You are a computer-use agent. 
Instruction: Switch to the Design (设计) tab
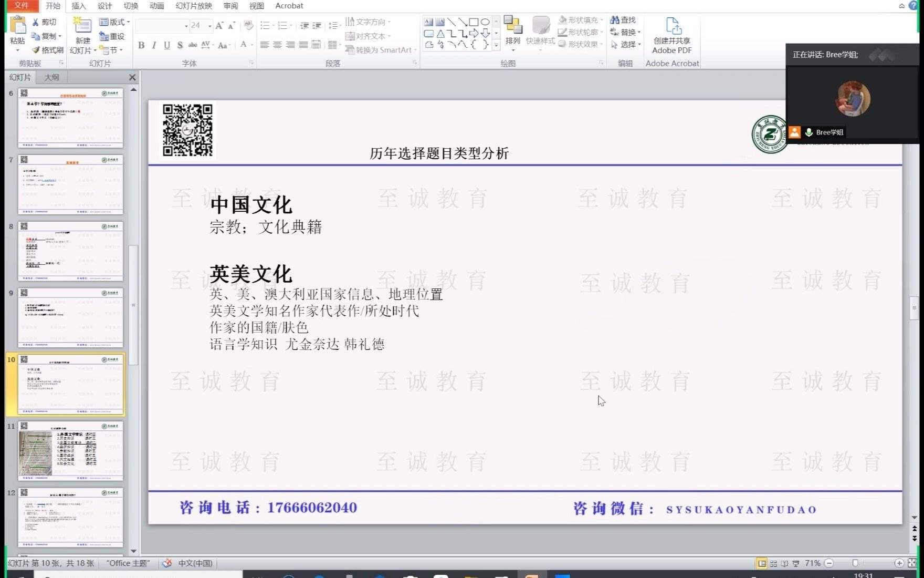click(104, 6)
